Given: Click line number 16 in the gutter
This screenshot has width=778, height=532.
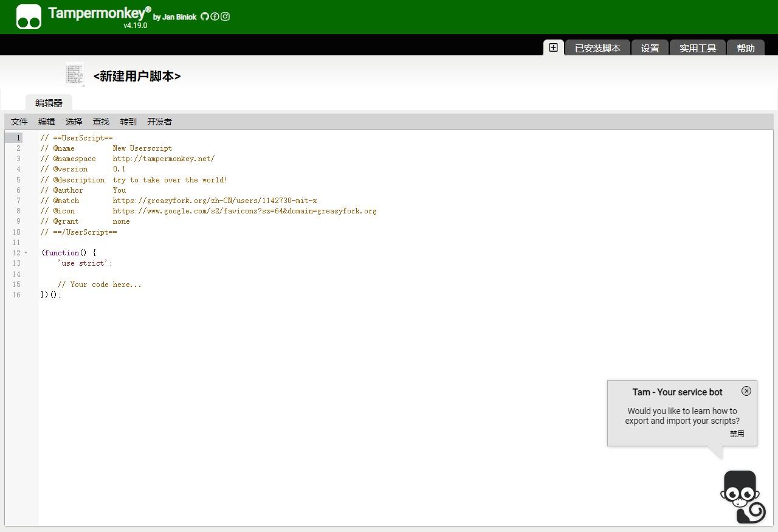Looking at the screenshot, I should click(x=16, y=295).
